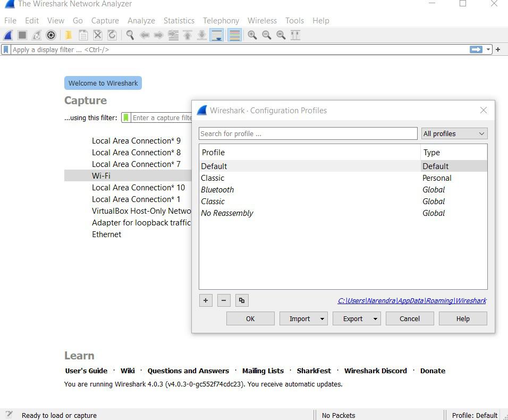The height and width of the screenshot is (420, 508).
Task: Open Export button dropdown arrow
Action: (375, 319)
